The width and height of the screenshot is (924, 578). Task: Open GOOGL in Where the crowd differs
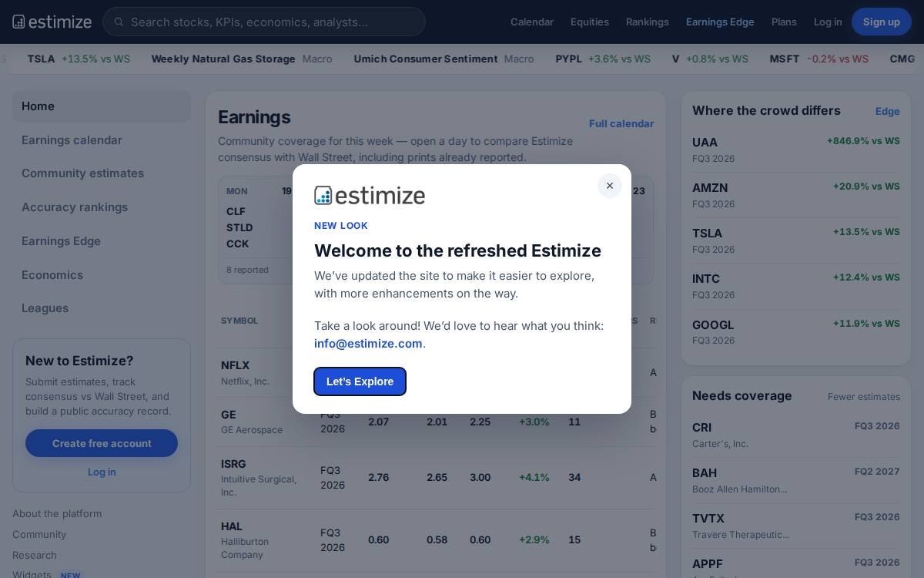[796, 332]
